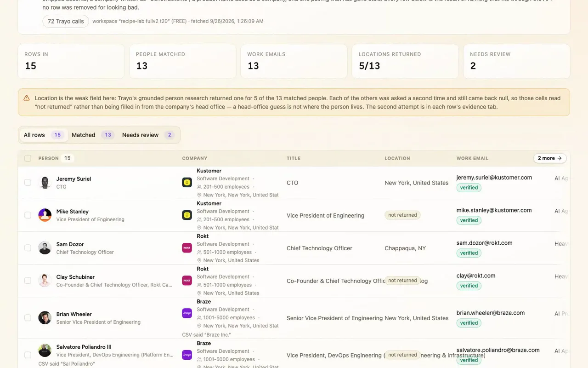Click the Kustomer logo in Mike Stanley's row

(x=187, y=215)
